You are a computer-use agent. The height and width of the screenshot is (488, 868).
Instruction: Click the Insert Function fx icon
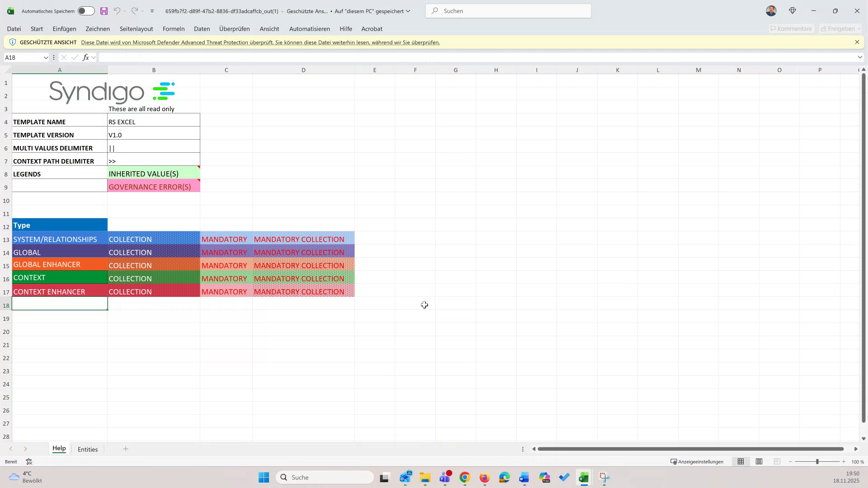coord(85,57)
